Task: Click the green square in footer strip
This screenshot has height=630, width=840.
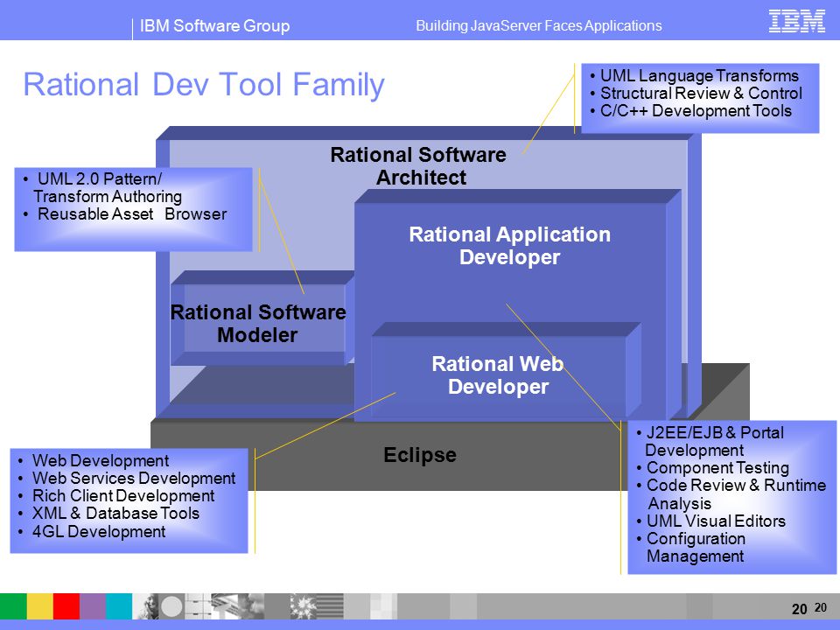Action: 13,606
